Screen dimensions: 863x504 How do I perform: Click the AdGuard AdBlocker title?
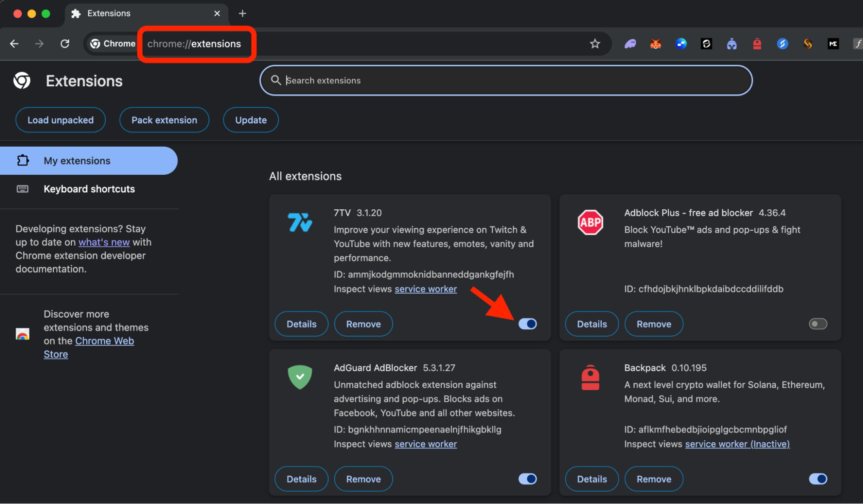(376, 368)
